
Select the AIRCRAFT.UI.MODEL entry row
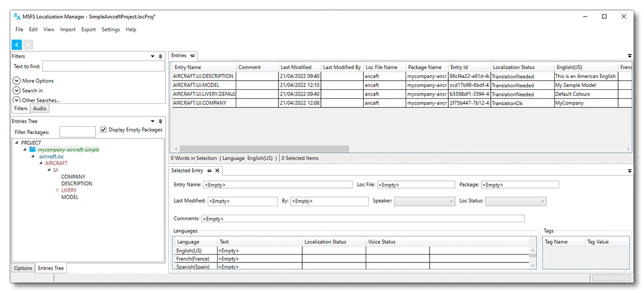[401, 85]
